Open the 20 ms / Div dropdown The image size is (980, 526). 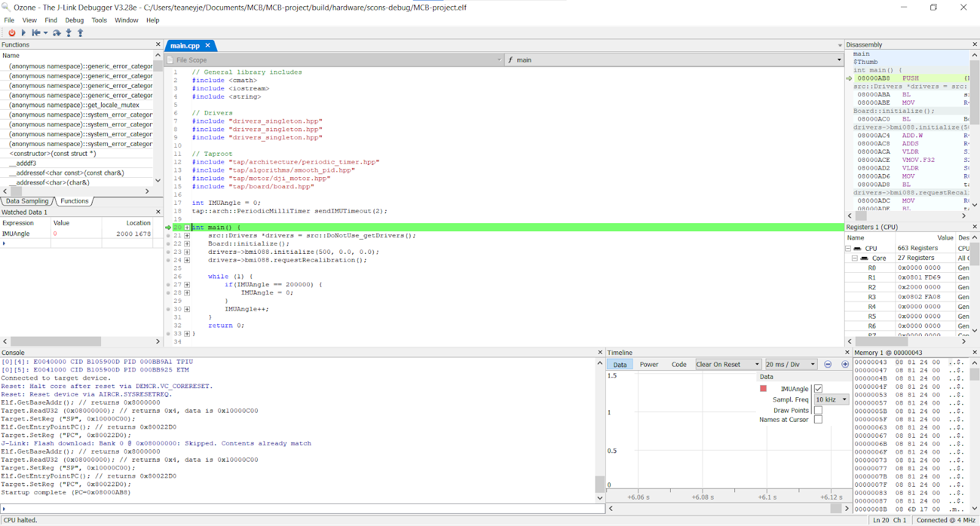click(x=791, y=364)
